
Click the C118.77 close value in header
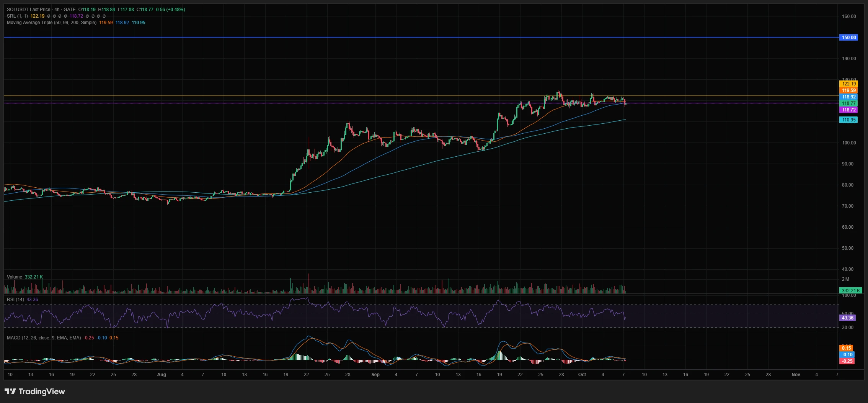point(145,10)
